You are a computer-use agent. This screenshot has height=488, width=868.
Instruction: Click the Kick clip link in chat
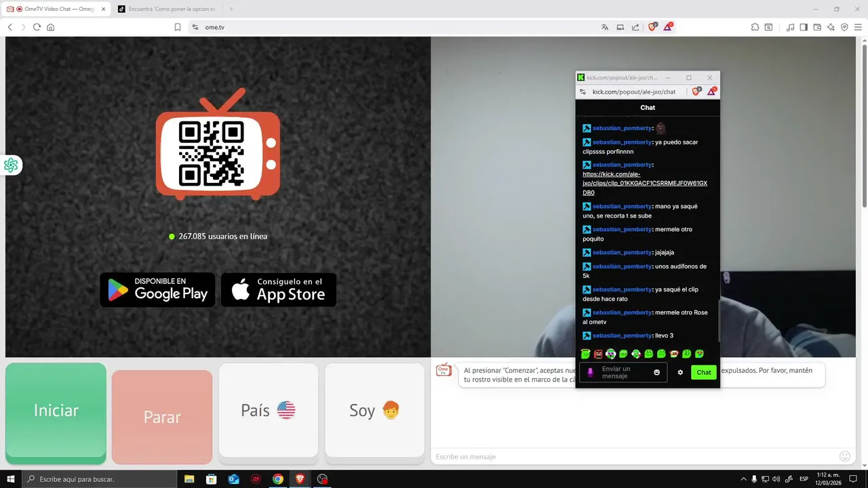pyautogui.click(x=645, y=184)
